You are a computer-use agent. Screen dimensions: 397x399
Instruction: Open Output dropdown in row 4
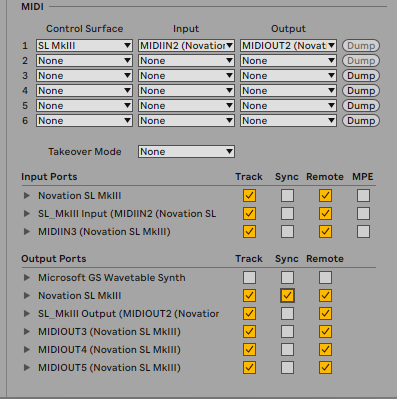[x=288, y=91]
